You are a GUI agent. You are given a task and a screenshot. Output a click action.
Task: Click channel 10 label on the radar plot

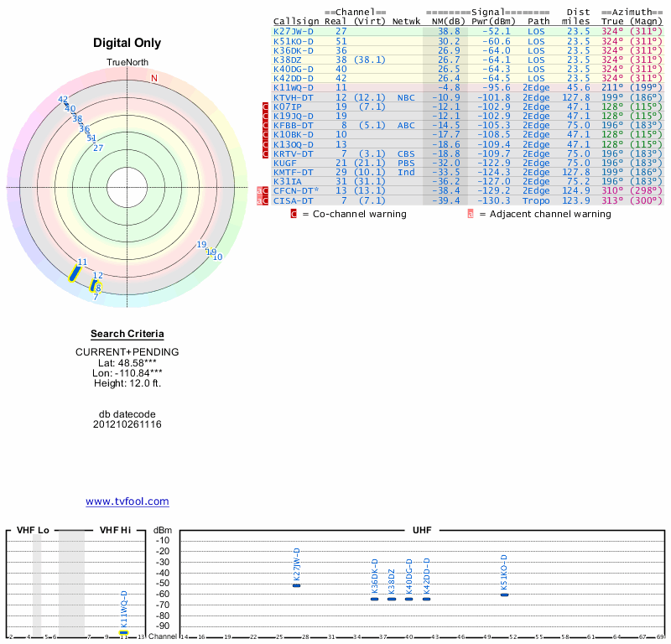[x=217, y=257]
